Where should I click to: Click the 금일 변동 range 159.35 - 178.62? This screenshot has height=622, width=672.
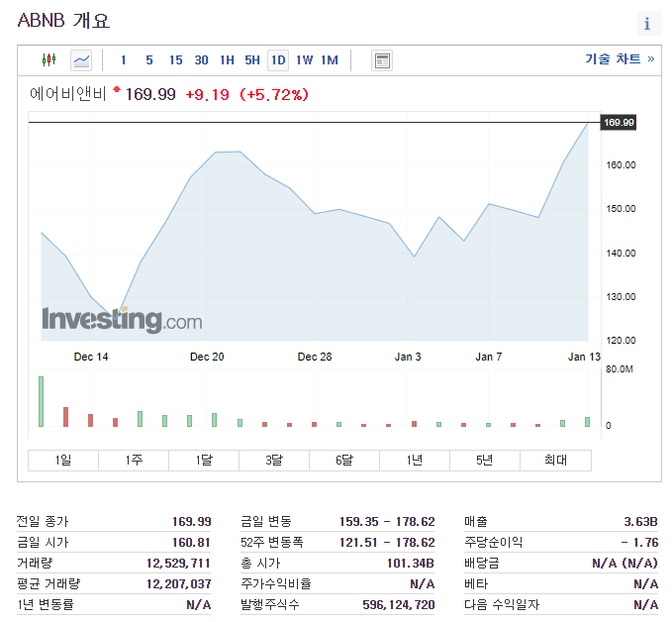[387, 522]
